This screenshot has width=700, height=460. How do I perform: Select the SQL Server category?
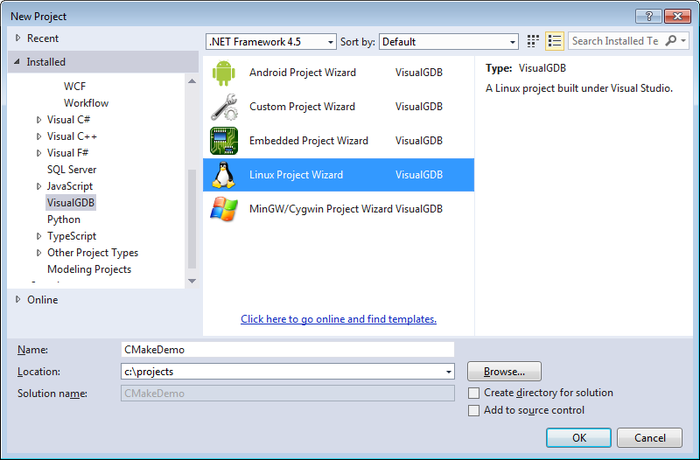tap(72, 170)
